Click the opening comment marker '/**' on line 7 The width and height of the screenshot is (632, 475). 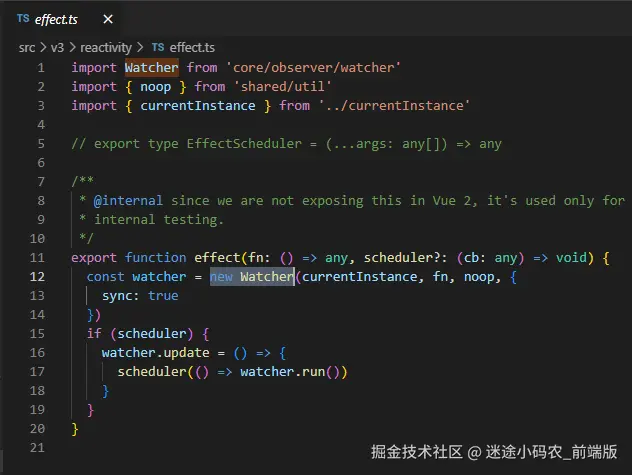pos(83,181)
